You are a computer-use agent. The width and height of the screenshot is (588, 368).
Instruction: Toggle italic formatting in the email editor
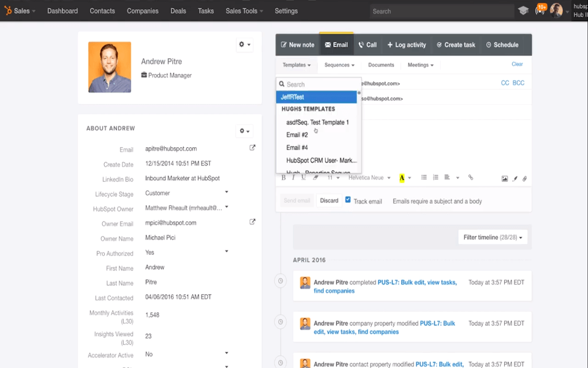click(x=293, y=178)
